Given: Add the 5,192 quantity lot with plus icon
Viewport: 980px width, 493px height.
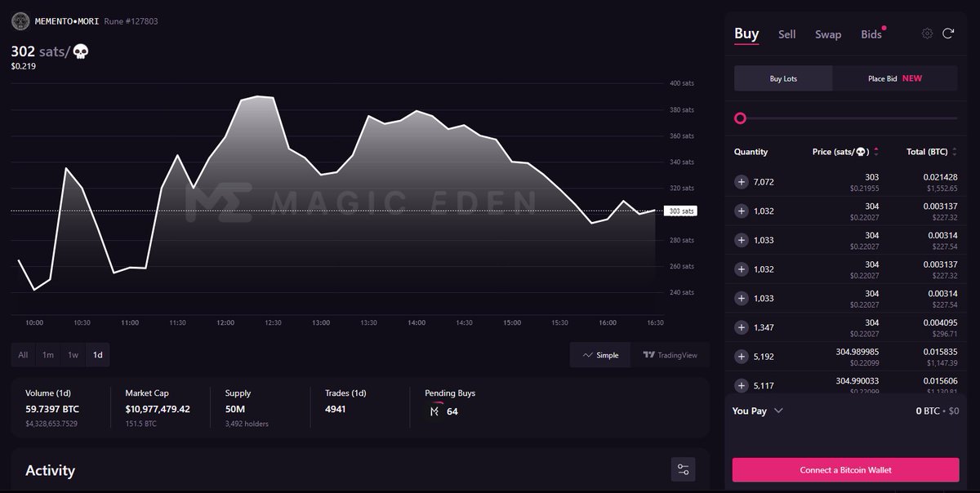Looking at the screenshot, I should (742, 357).
